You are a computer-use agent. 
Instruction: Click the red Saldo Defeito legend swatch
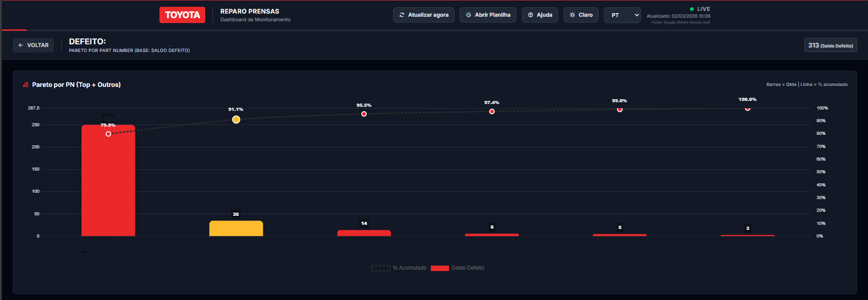[x=439, y=268]
